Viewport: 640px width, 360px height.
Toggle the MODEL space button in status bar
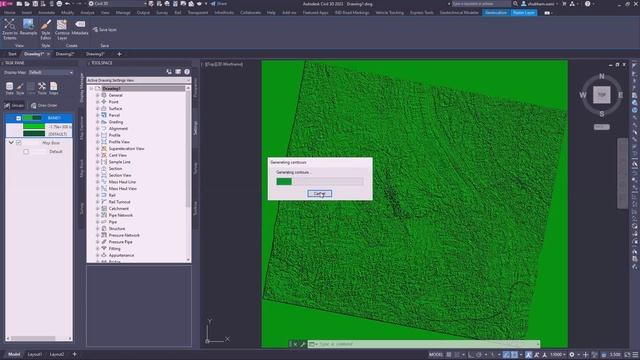point(436,355)
